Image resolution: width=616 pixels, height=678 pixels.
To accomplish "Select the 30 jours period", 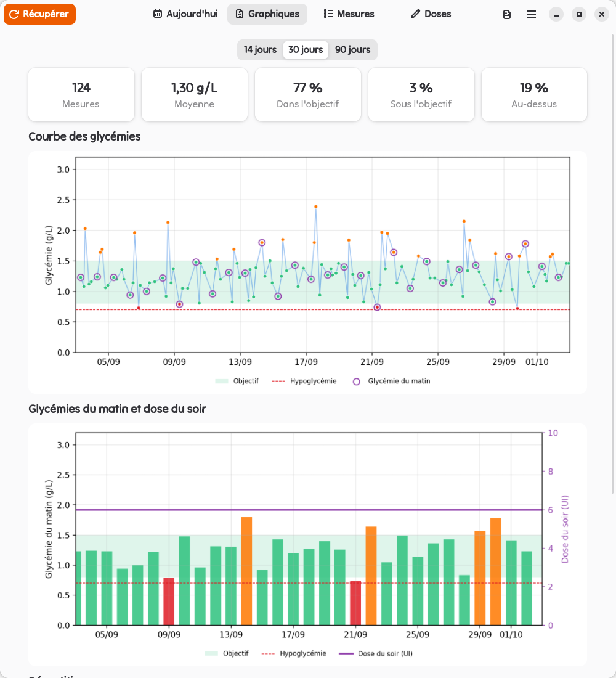I will point(306,50).
